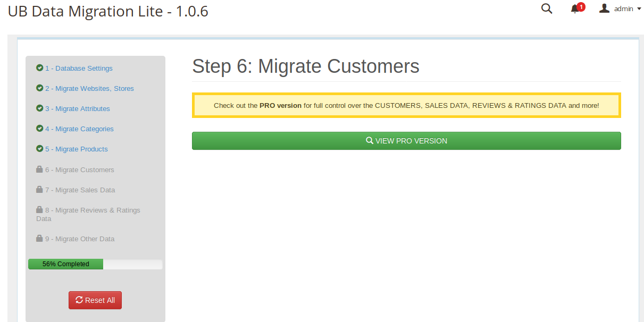The height and width of the screenshot is (322, 644).
Task: Open the global search magnifier icon
Action: (x=547, y=9)
